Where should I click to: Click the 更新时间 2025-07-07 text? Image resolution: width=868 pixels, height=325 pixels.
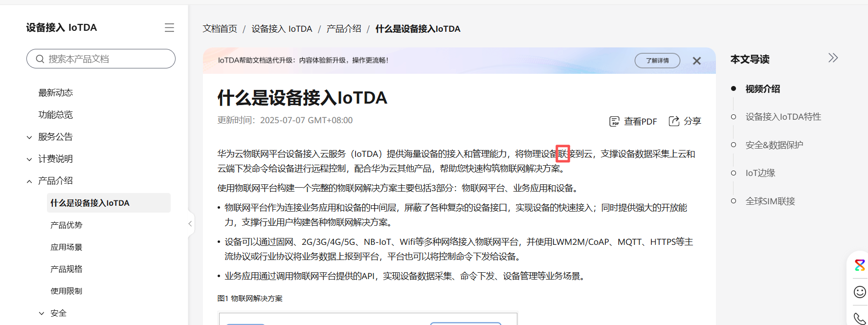pos(285,120)
